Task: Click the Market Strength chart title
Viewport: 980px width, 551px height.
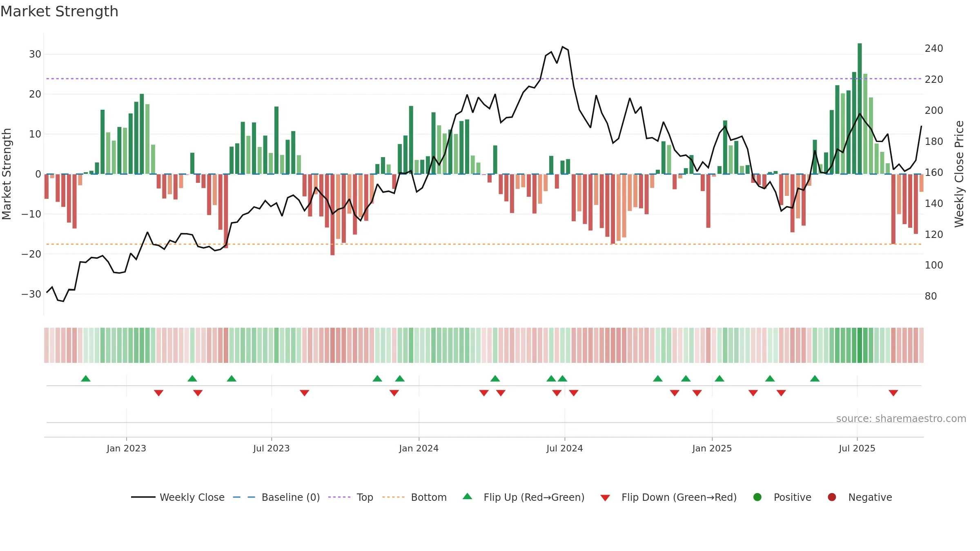Action: [x=59, y=11]
